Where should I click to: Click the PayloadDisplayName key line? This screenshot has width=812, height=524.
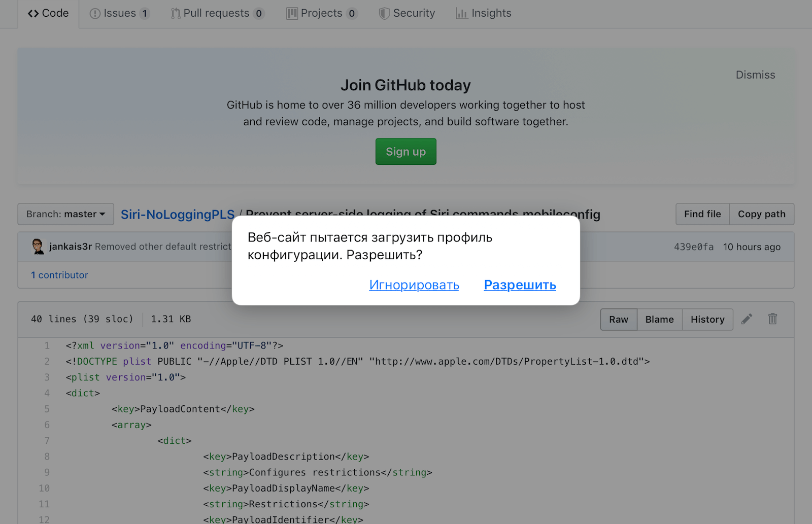pos(286,488)
